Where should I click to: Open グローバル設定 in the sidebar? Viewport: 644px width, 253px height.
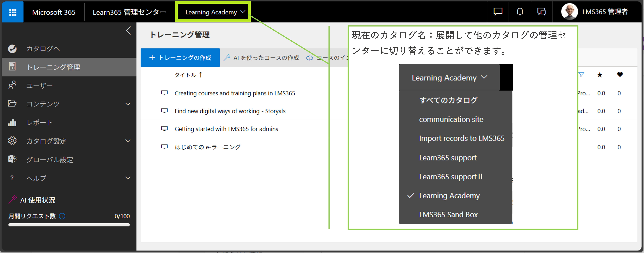[50, 160]
